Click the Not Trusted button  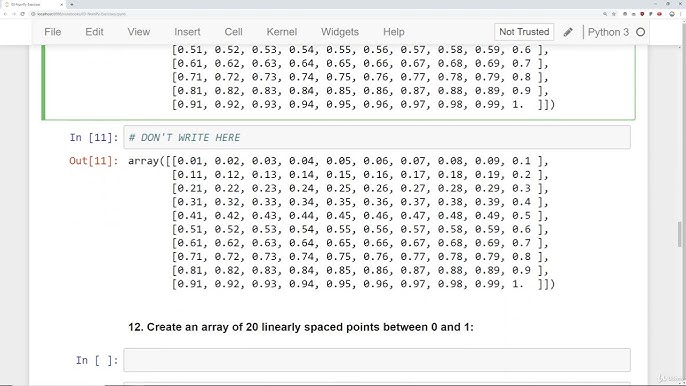(524, 32)
